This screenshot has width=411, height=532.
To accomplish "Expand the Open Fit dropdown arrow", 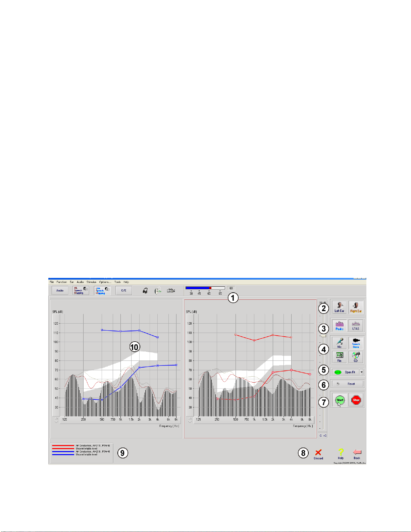I will 361,372.
